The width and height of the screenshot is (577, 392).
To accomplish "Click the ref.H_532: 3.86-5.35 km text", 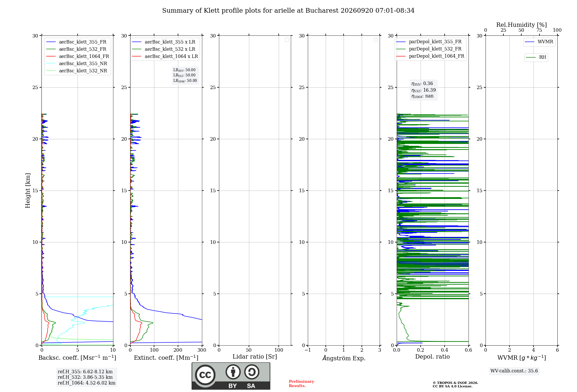I will [85, 377].
